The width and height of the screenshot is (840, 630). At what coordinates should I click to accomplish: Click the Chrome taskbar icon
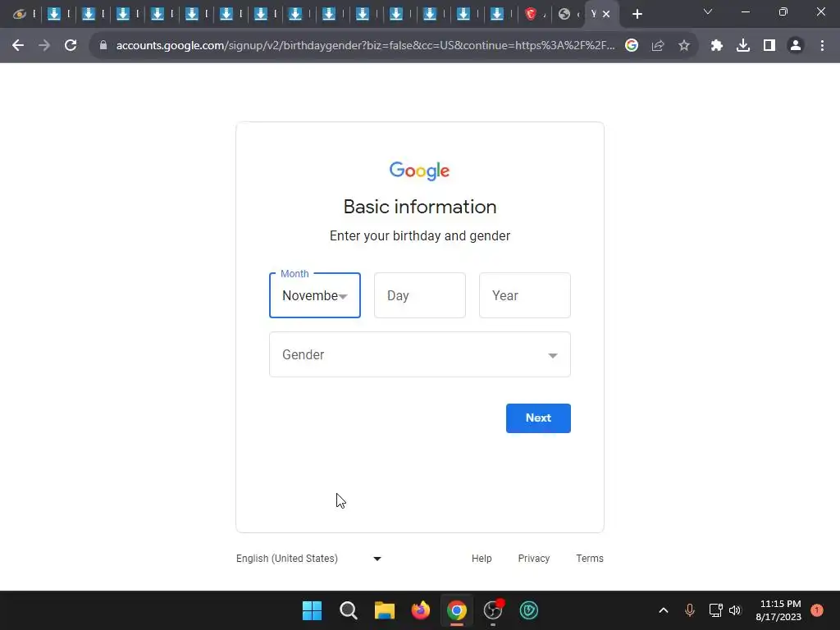456,610
